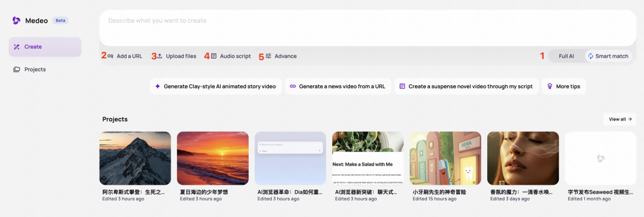Click the upload arrow icon
Image resolution: width=644 pixels, height=217 pixels.
click(160, 56)
